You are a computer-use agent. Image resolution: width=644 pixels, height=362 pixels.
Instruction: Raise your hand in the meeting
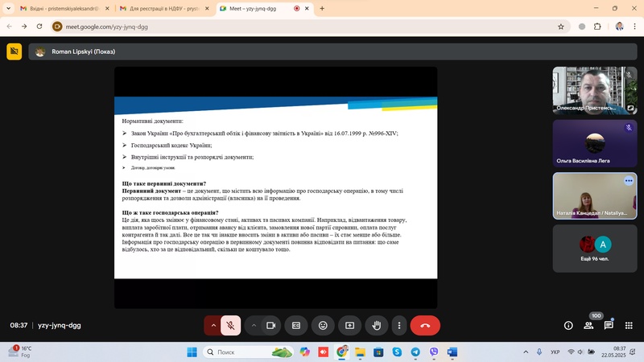pos(376,326)
